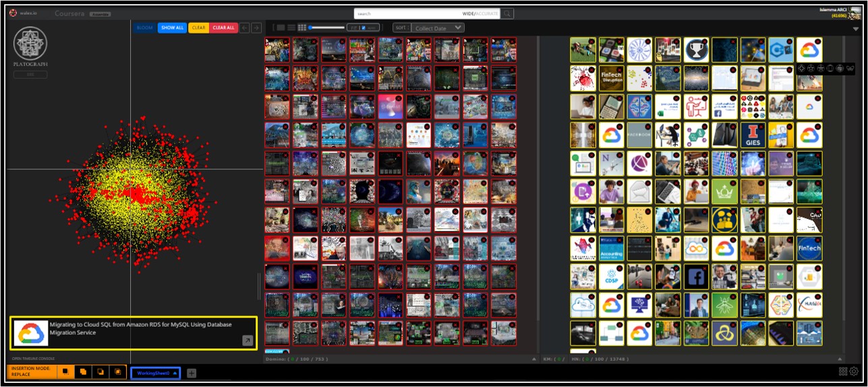Select the first Replace insertion mode icon
The width and height of the screenshot is (868, 387).
point(65,371)
